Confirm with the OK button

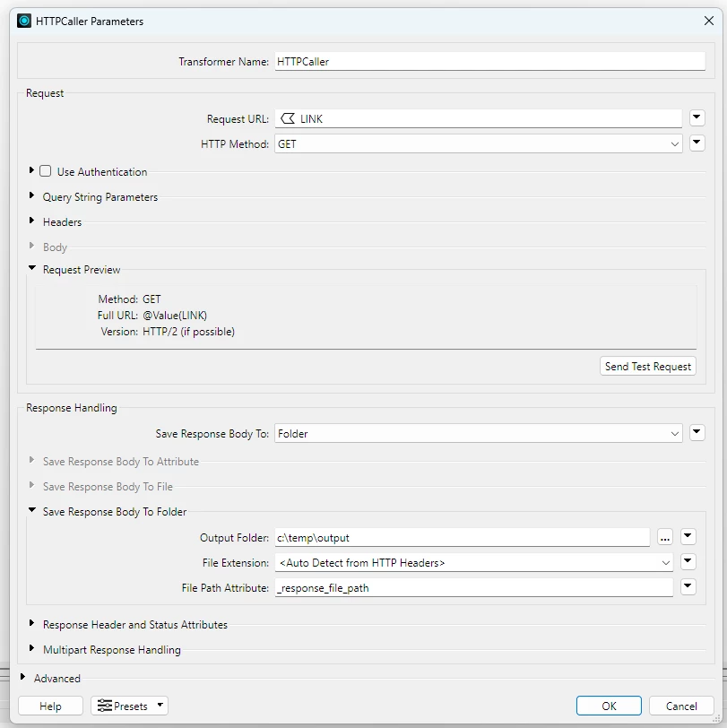click(609, 706)
